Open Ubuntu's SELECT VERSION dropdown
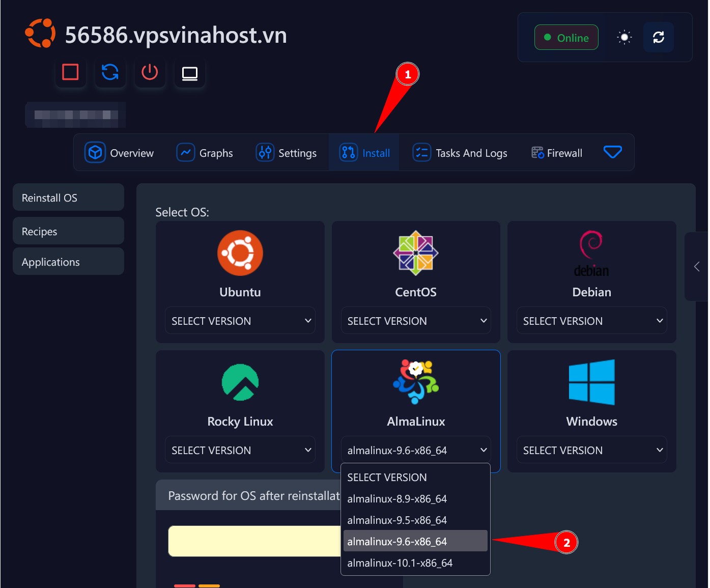Viewport: 710px width, 588px height. tap(239, 321)
